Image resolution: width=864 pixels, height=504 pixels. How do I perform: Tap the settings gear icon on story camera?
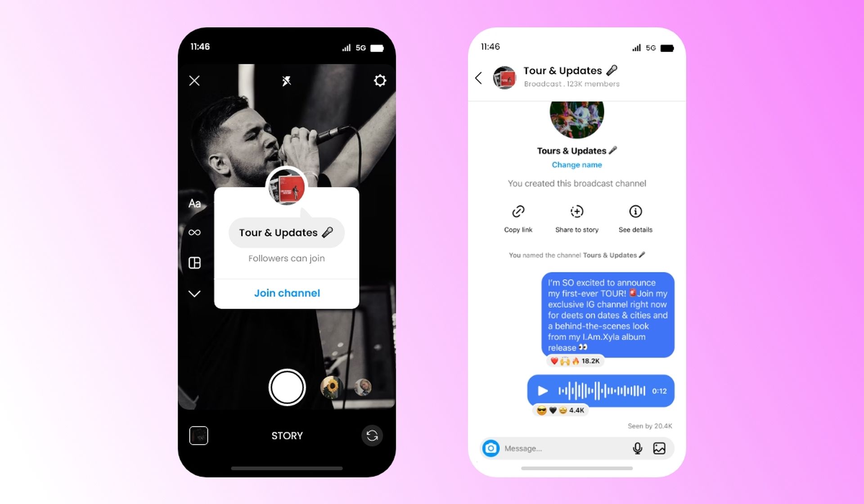coord(379,81)
